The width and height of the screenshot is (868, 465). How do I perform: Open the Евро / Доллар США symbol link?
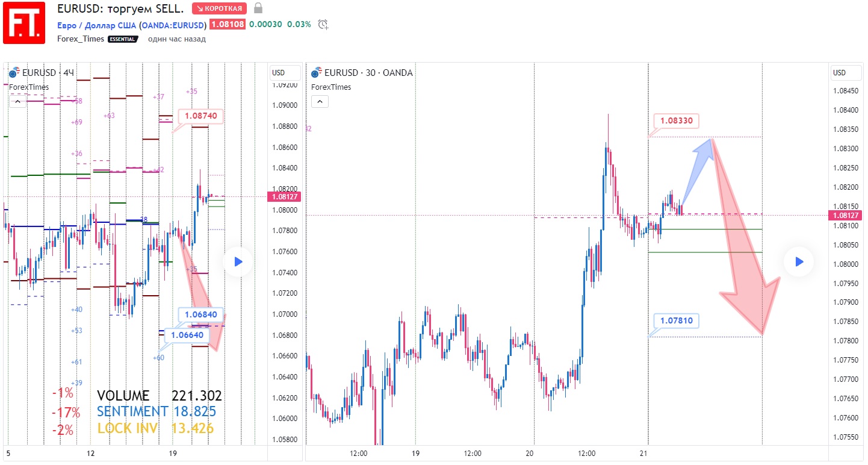point(97,25)
